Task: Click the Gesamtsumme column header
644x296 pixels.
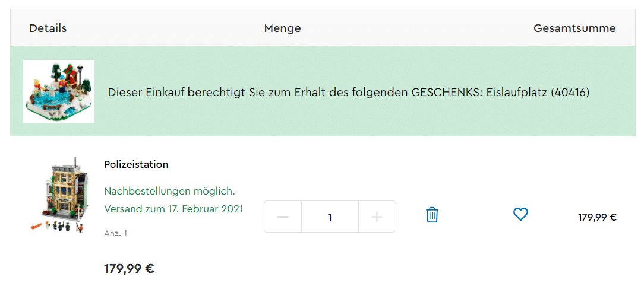Action: coord(574,28)
